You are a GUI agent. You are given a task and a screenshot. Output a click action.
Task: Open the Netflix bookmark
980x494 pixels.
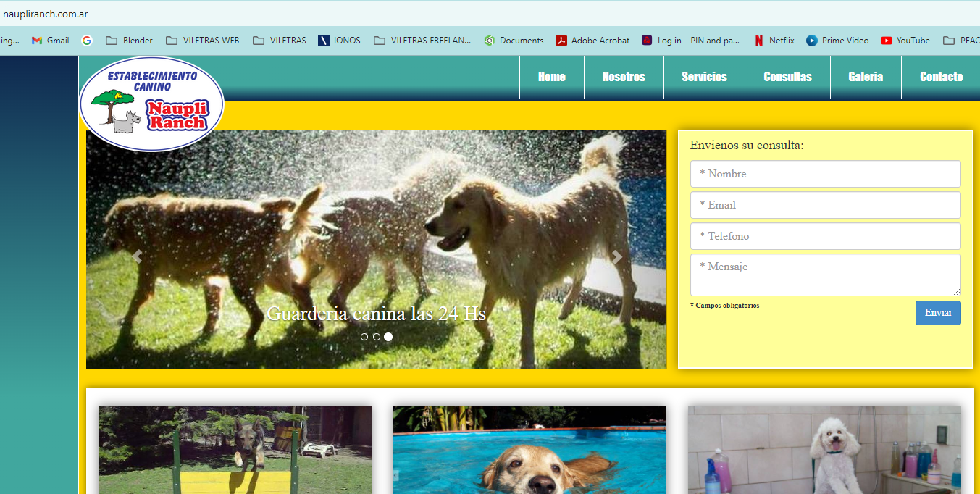774,41
